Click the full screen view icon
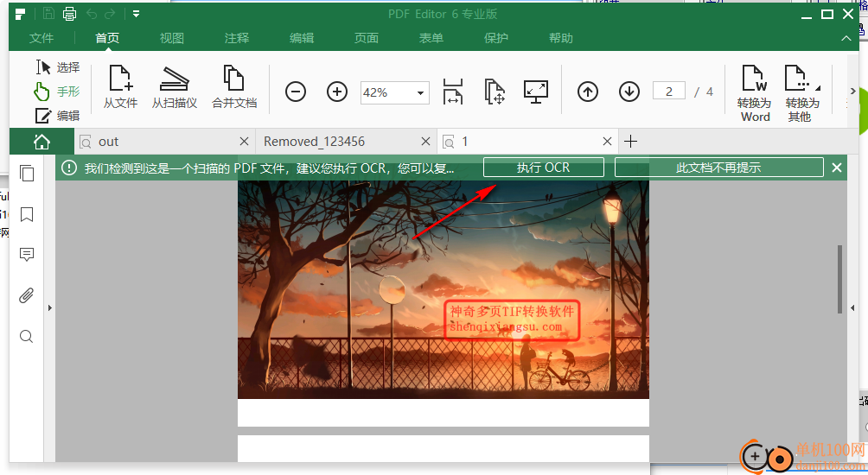Screen dimensions: 868x475 coord(536,92)
